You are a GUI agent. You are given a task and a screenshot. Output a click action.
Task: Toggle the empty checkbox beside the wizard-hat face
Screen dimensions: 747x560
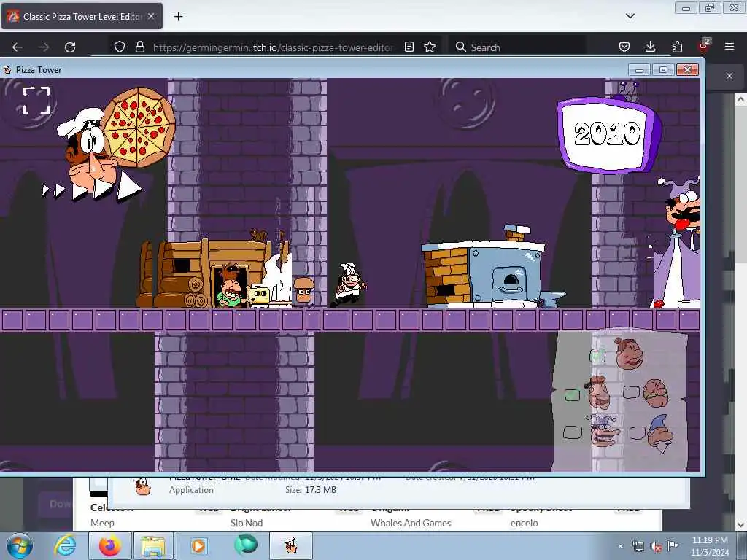(637, 432)
